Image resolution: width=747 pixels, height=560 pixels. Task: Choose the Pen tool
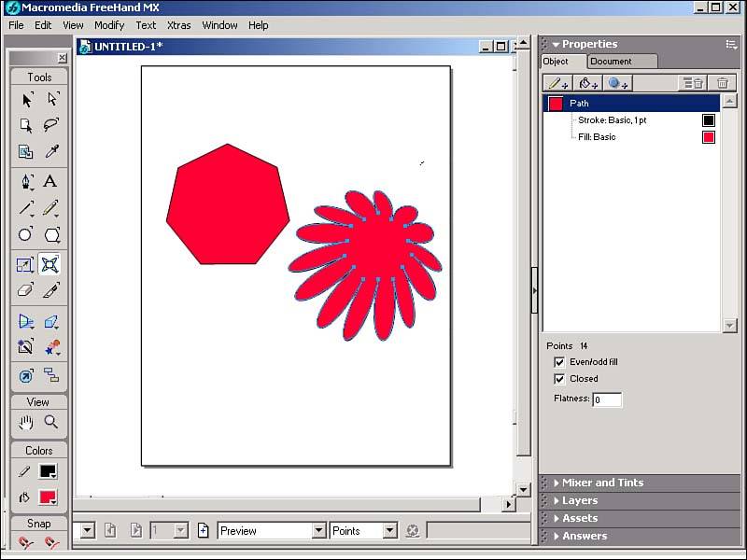(x=26, y=181)
